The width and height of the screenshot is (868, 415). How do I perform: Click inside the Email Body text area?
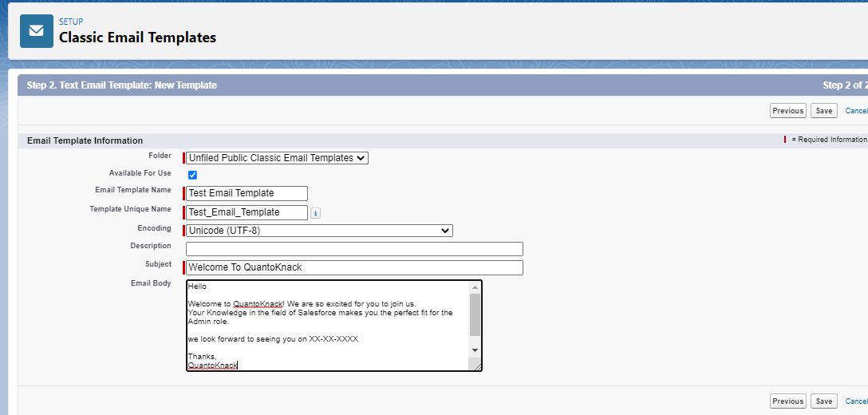pyautogui.click(x=328, y=326)
